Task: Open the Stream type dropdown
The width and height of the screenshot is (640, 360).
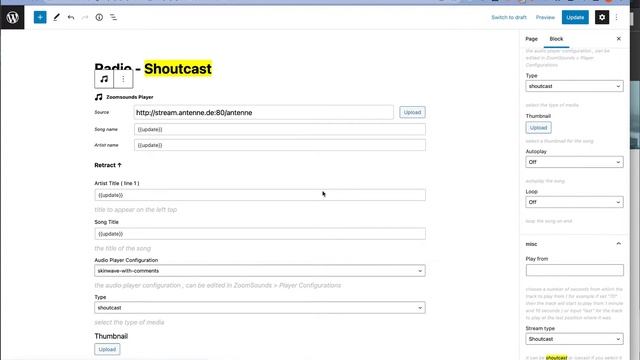Action: pos(574,339)
